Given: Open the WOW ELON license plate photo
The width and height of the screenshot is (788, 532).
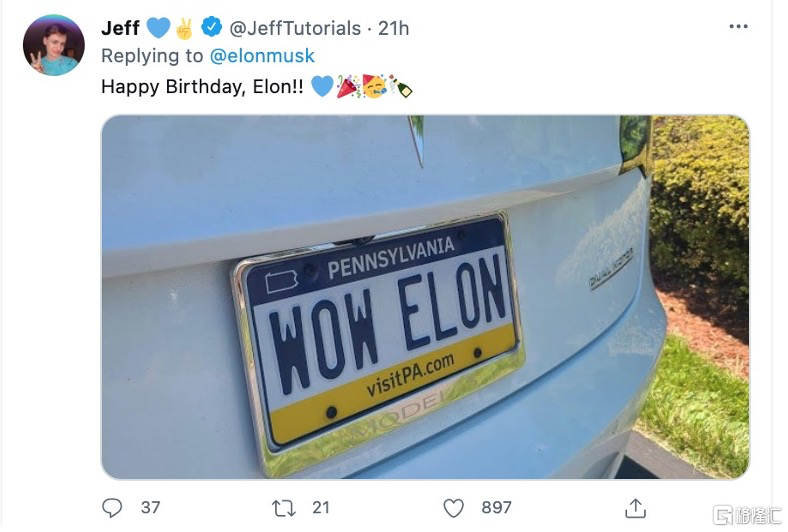Looking at the screenshot, I should 425,297.
